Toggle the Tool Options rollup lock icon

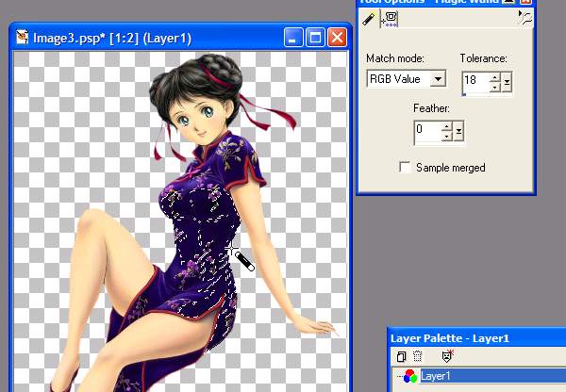[x=525, y=18]
